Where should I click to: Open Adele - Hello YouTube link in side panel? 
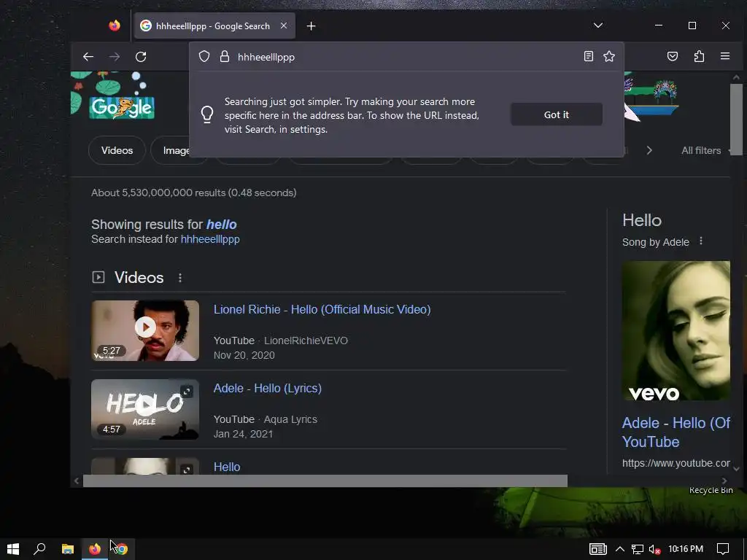pos(676,432)
